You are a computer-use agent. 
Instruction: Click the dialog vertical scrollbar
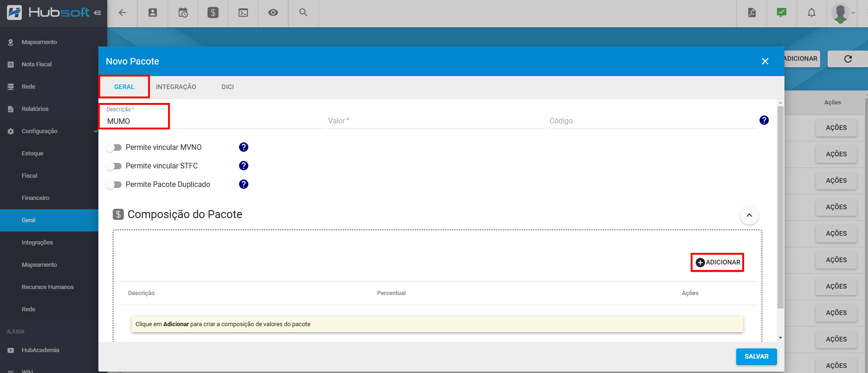coord(780,207)
